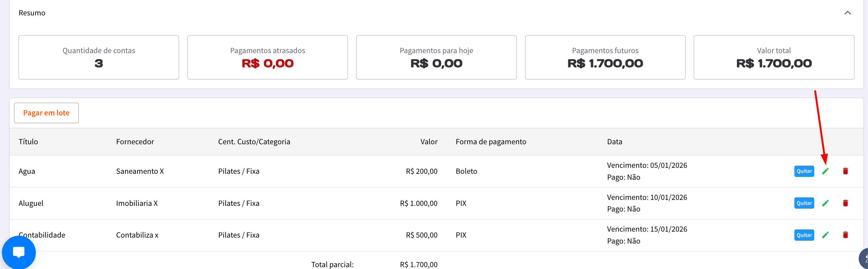The width and height of the screenshot is (868, 269).
Task: Open the chat support bubble
Action: 19,252
